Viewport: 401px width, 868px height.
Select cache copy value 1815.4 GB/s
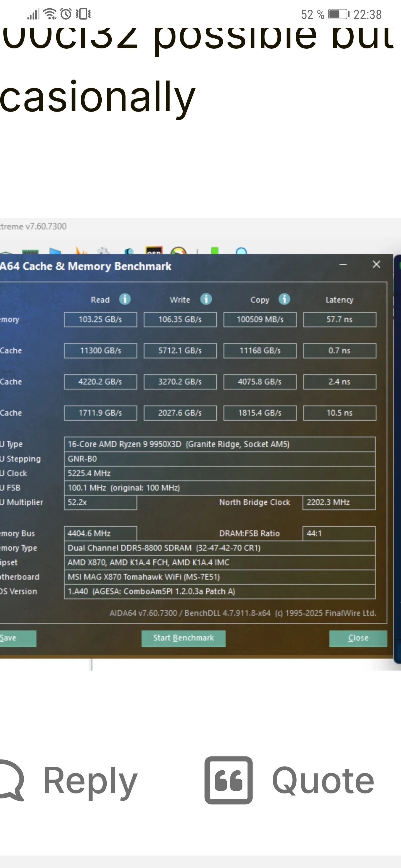(260, 413)
